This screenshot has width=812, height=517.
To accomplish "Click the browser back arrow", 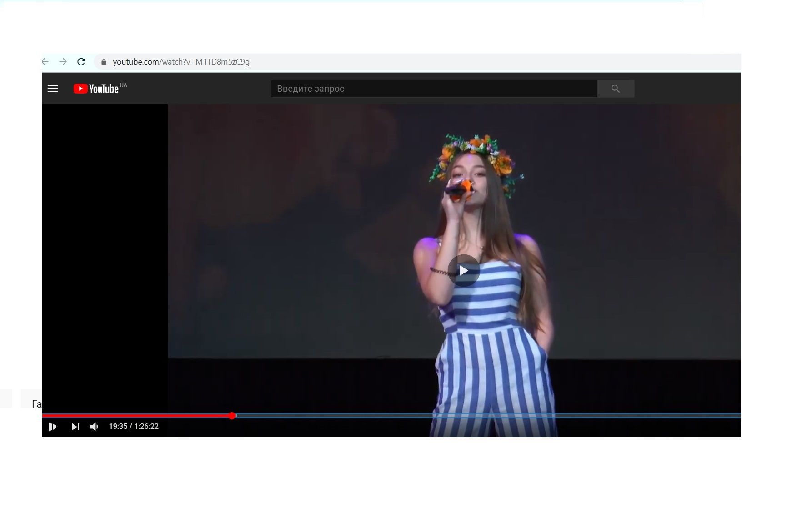I will 45,62.
